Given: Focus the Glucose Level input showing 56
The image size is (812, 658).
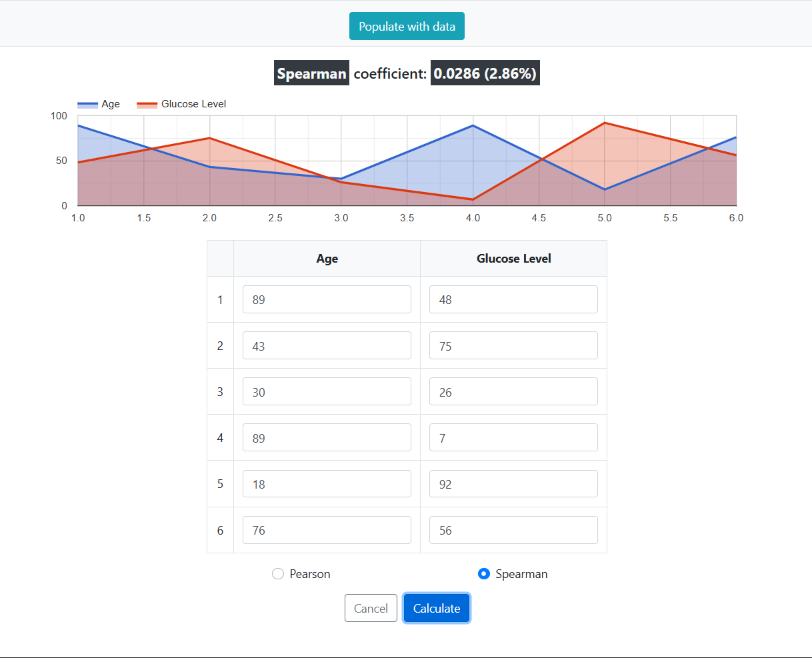Looking at the screenshot, I should point(513,530).
